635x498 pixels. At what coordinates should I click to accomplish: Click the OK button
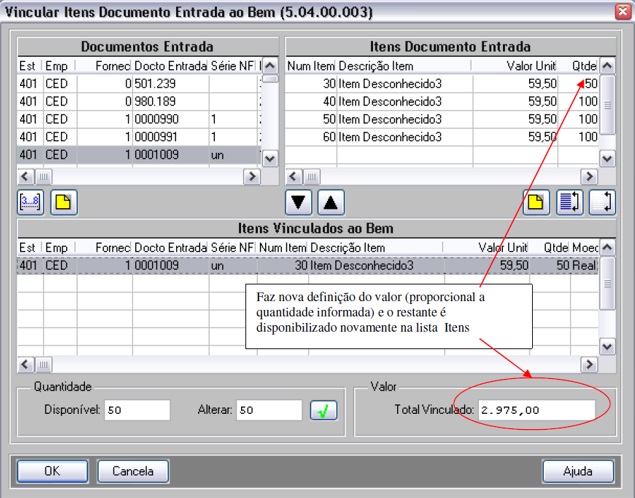52,471
